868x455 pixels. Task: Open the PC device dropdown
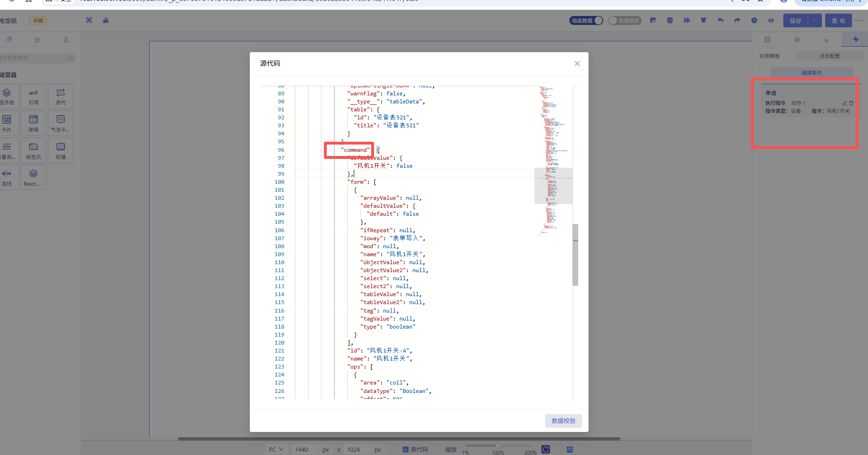[276, 449]
